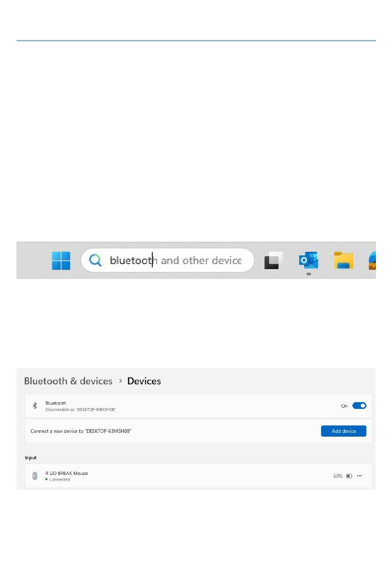The height and width of the screenshot is (588, 392).
Task: Go back to Bluetooth & devices breadcrumb
Action: point(68,381)
